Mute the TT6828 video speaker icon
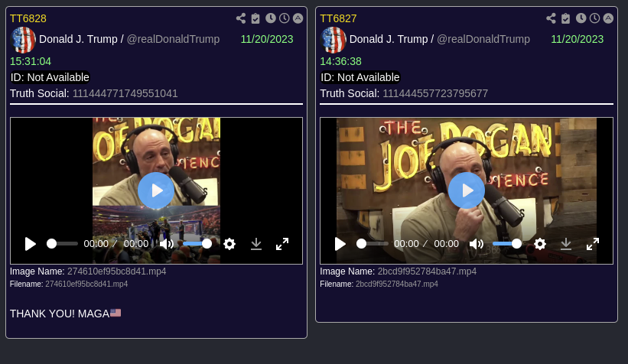Viewport: 628px width, 364px height. [167, 244]
